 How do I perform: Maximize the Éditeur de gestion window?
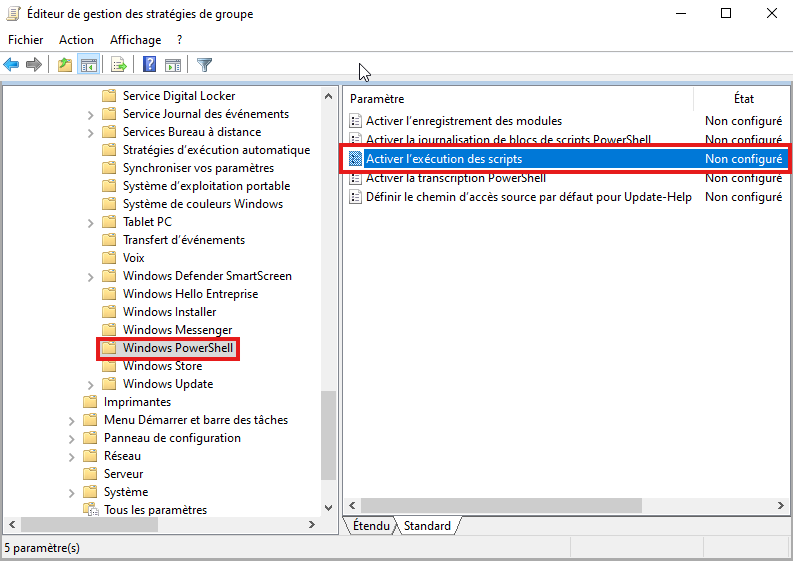726,14
